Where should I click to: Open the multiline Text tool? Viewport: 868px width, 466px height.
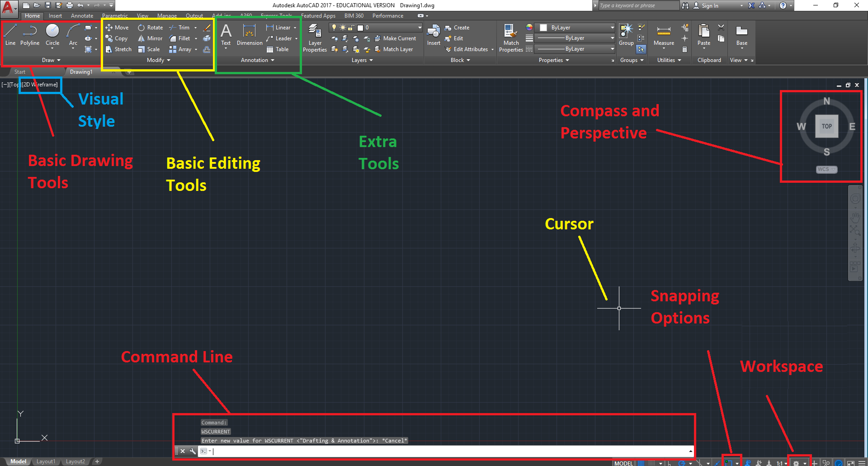click(226, 34)
